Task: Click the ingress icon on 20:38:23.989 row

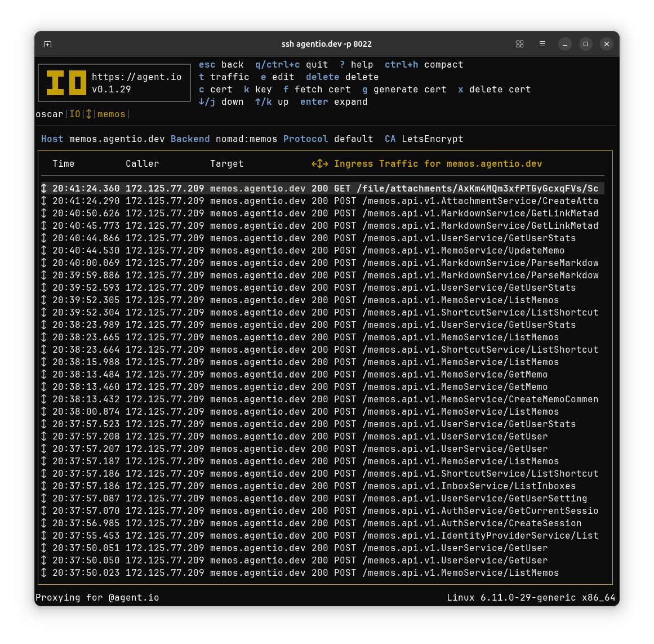Action: tap(44, 325)
